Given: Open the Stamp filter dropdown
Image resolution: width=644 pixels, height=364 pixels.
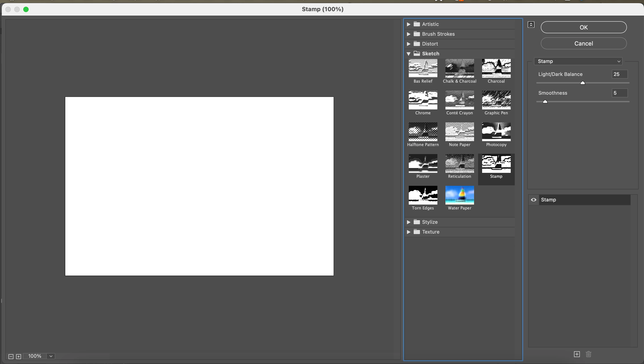Looking at the screenshot, I should (578, 61).
